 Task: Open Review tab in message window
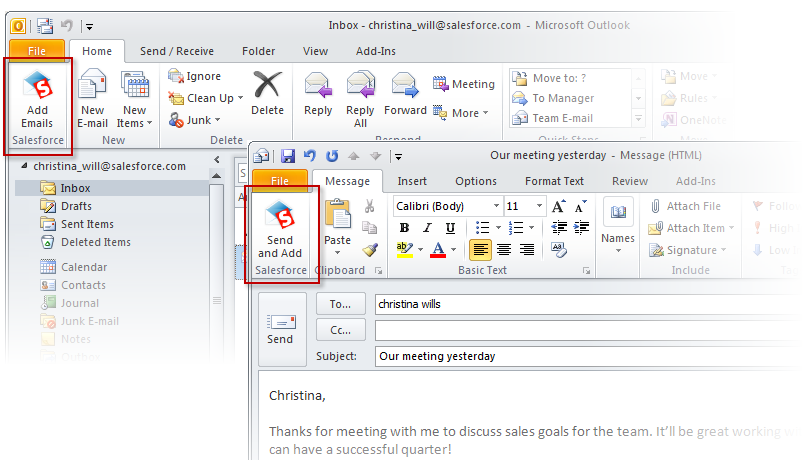pyautogui.click(x=630, y=181)
